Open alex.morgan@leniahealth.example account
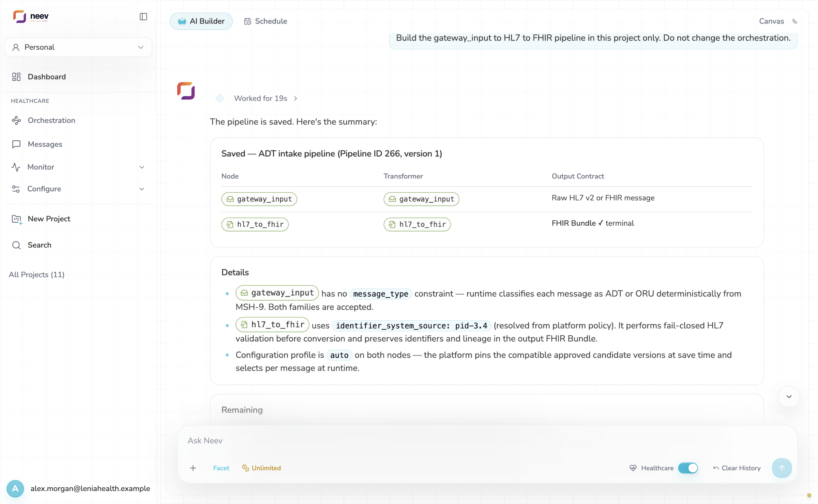Viewport: 818px width, 504px height. [x=90, y=489]
